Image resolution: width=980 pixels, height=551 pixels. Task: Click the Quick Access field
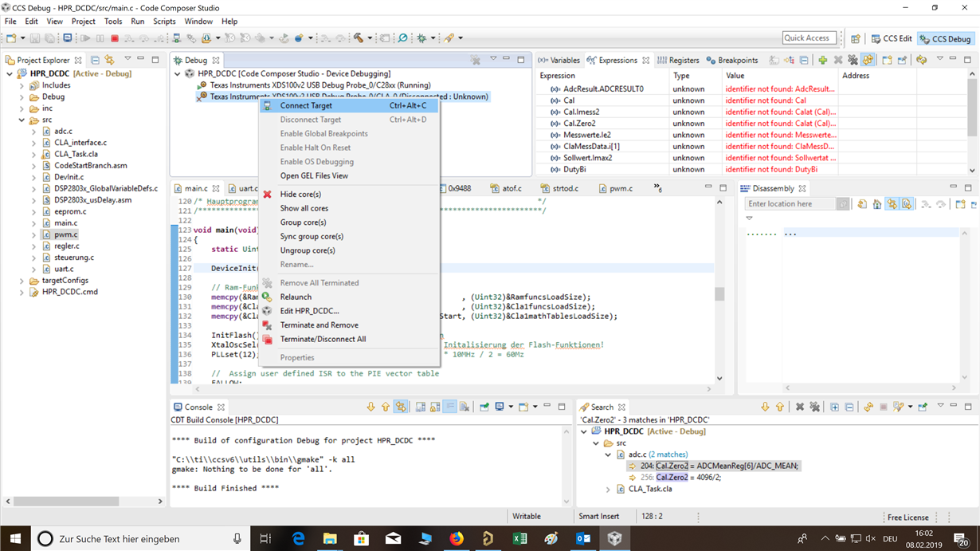click(809, 37)
